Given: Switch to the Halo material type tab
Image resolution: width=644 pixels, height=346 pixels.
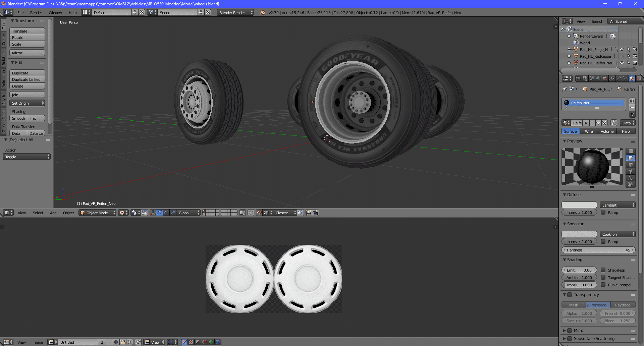Looking at the screenshot, I should 626,131.
